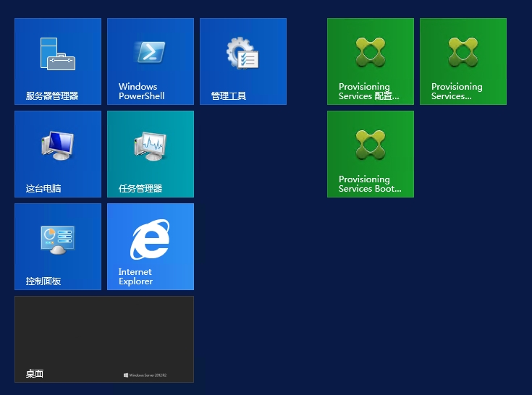The height and width of the screenshot is (395, 532).
Task: Open the 管理工具 administrative tools tile
Action: click(243, 61)
